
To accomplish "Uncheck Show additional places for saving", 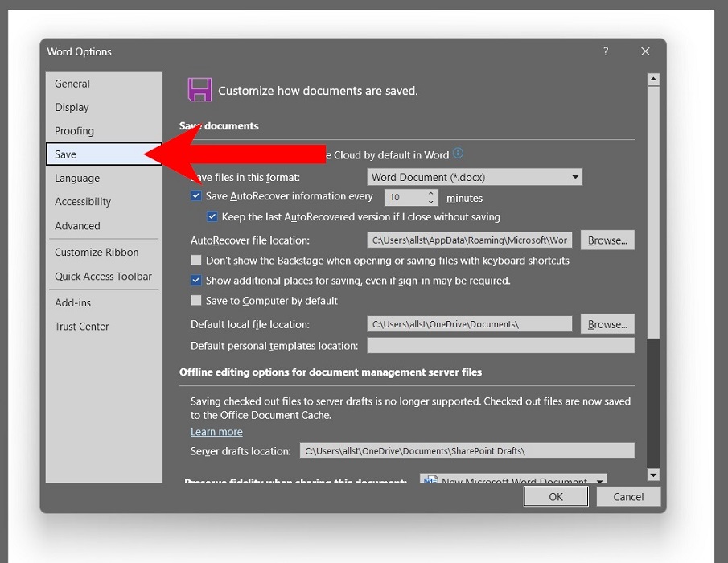I will coord(196,280).
